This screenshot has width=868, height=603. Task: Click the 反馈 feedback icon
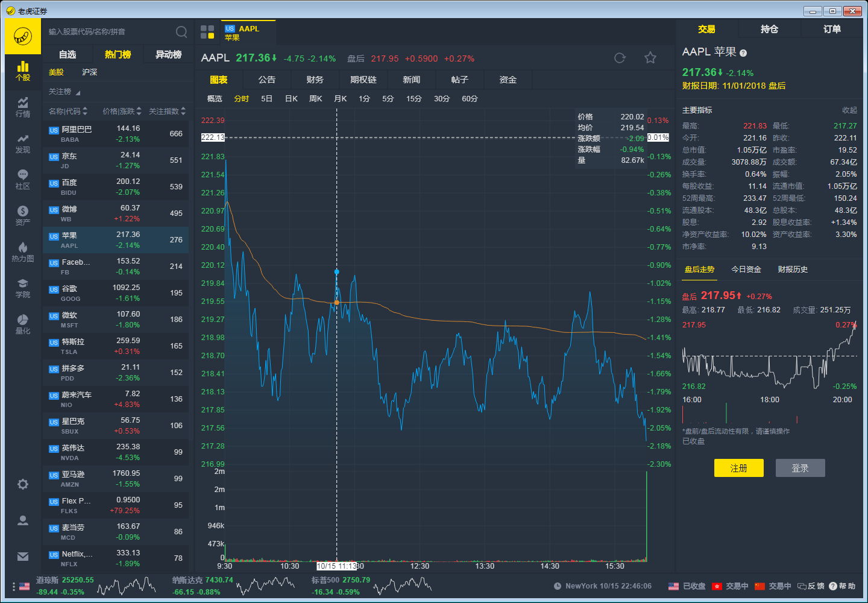pos(811,586)
